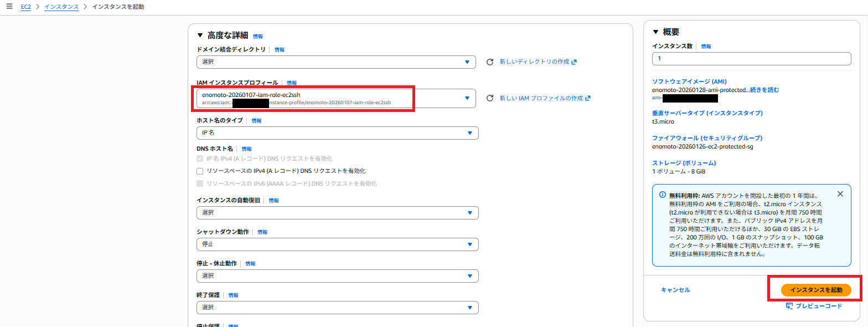Open the IAM instance profile dropdown
Screen dimensions: 868x327
[x=468, y=98]
